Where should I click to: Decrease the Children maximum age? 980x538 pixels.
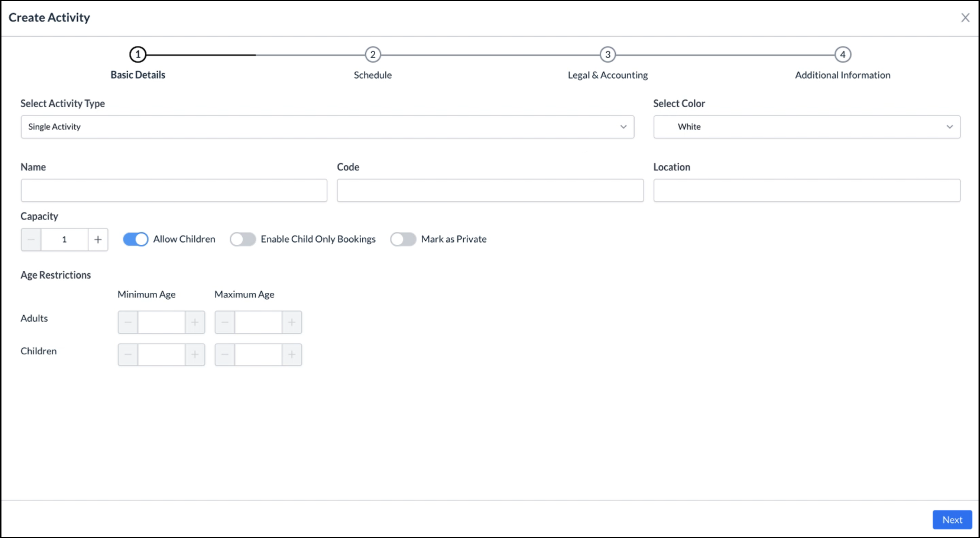[x=224, y=354]
